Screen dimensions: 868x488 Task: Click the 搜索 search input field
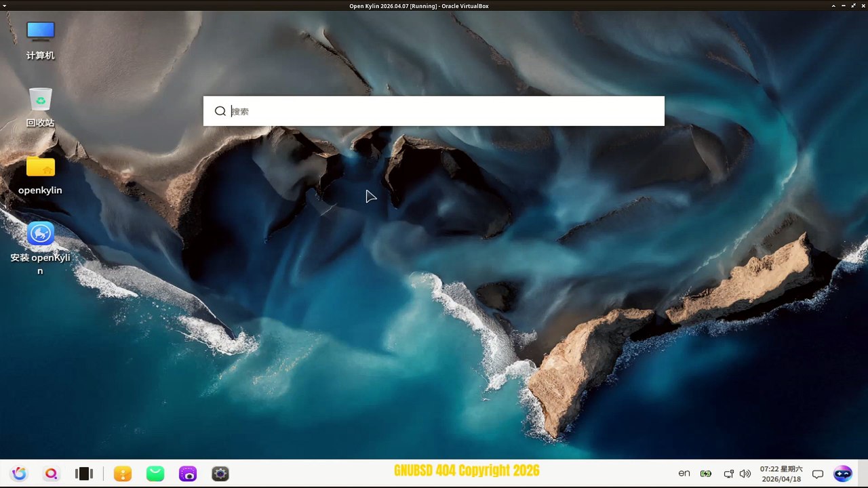[434, 111]
